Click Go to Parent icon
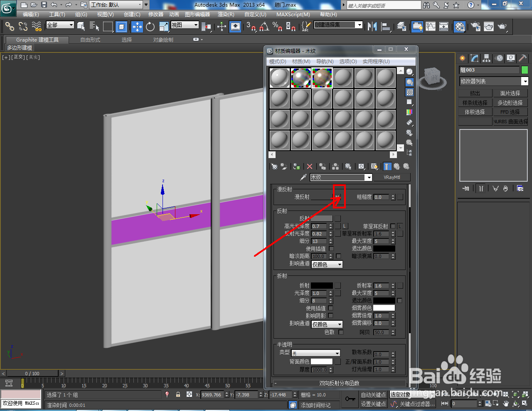The width and height of the screenshot is (532, 411). tap(397, 166)
